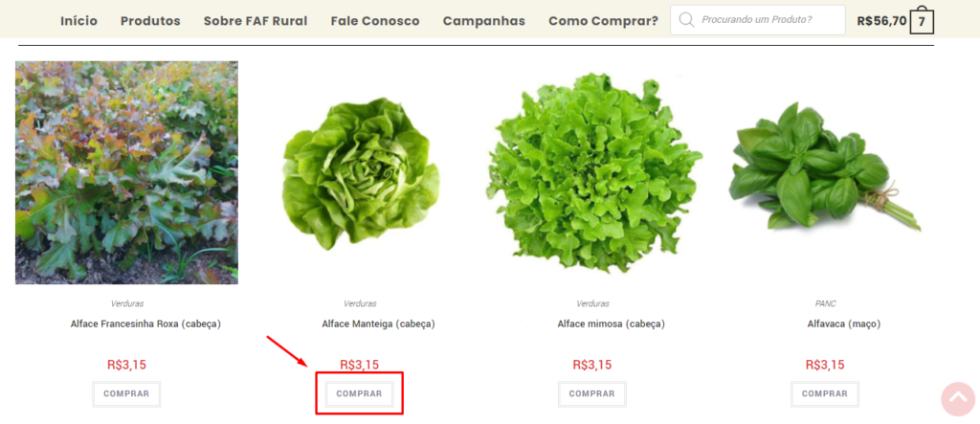Go to Sobre FAF Rural page
980x424 pixels.
(x=256, y=21)
